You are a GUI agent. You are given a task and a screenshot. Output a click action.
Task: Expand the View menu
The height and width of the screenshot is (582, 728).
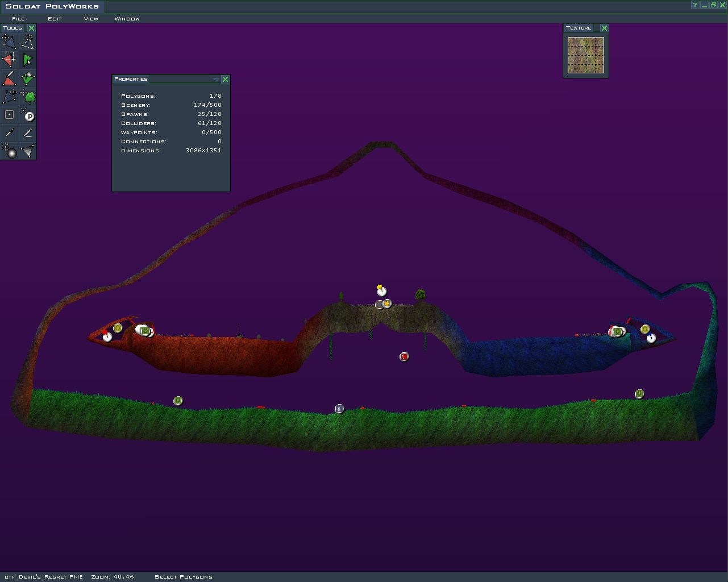point(91,19)
